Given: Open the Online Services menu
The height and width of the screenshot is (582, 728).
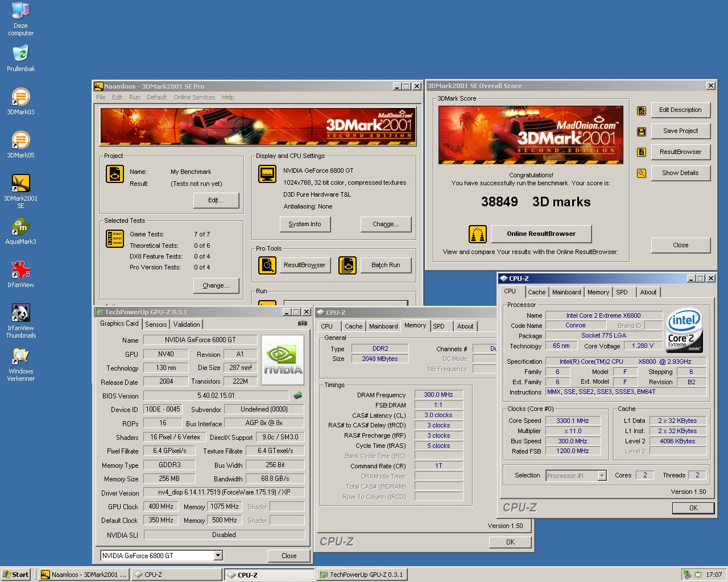Looking at the screenshot, I should (195, 97).
